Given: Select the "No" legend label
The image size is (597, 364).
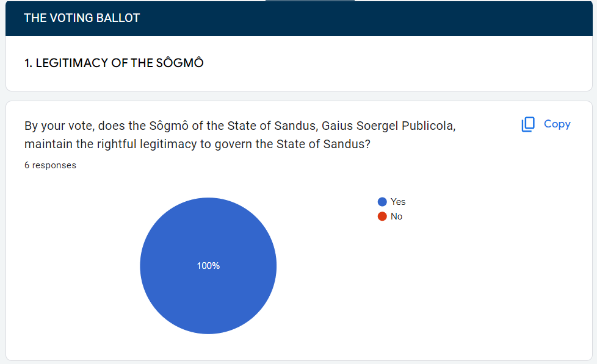Looking at the screenshot, I should click(396, 216).
